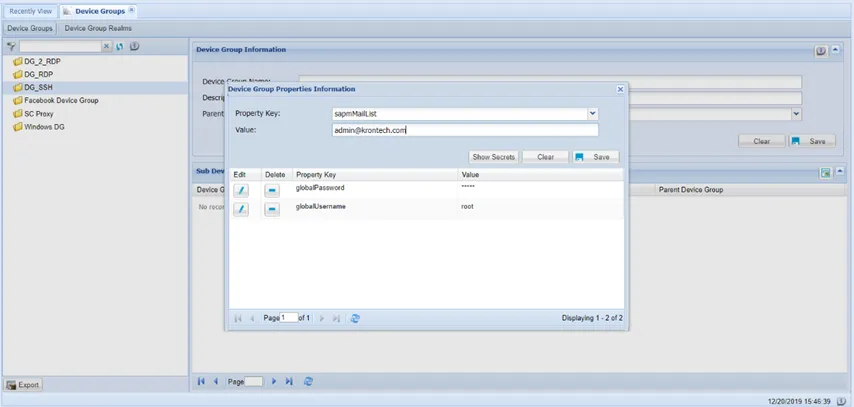854x407 pixels.
Task: Collapse the Sub Device Groups panel
Action: (839, 172)
